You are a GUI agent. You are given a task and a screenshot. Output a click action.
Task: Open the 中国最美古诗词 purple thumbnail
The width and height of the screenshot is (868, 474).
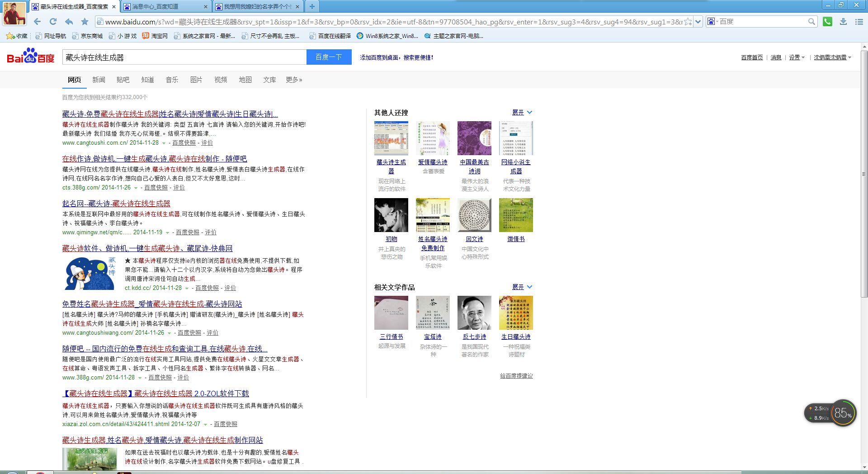click(474, 138)
